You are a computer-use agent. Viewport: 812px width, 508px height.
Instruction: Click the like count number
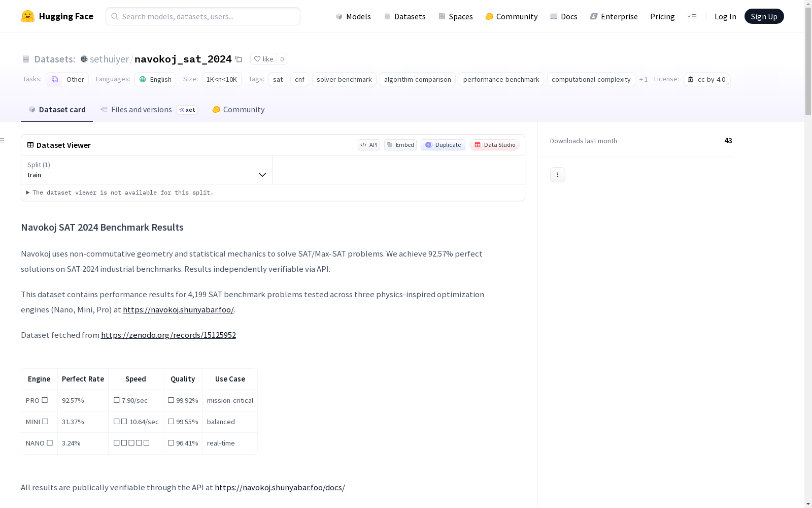(282, 59)
